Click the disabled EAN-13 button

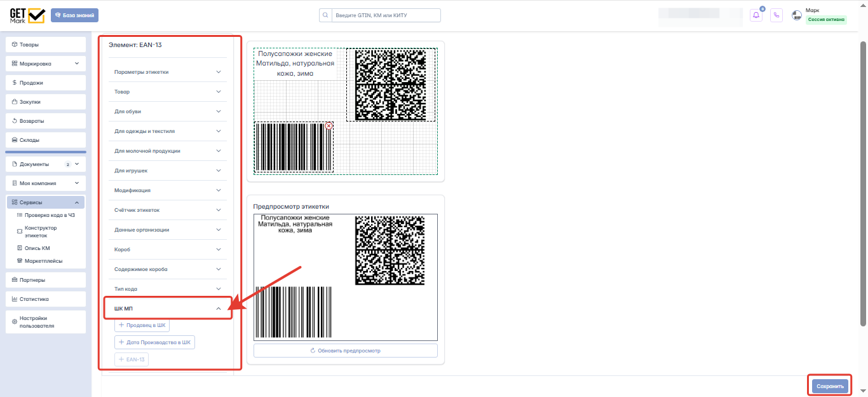(x=132, y=359)
